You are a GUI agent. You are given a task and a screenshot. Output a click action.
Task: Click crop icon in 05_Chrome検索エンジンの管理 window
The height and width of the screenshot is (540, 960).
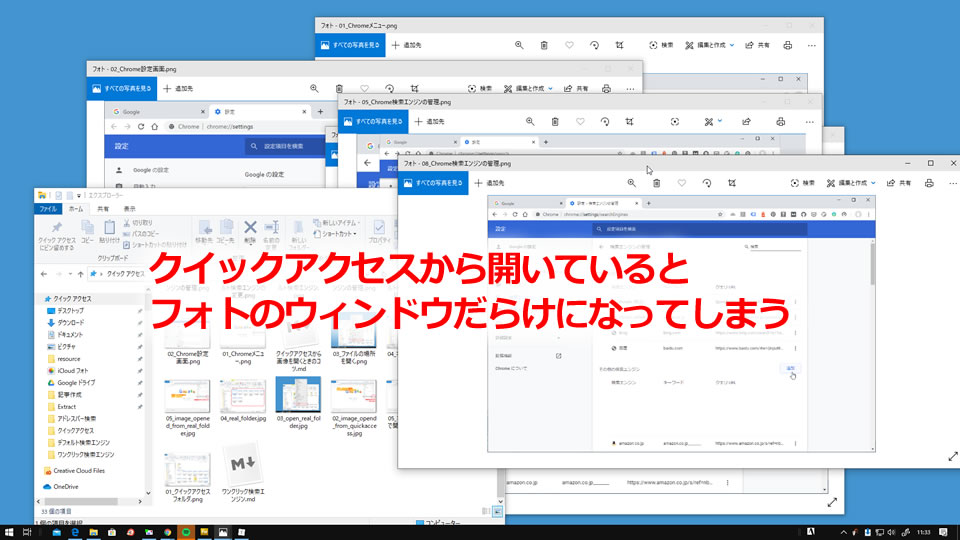[x=629, y=121]
